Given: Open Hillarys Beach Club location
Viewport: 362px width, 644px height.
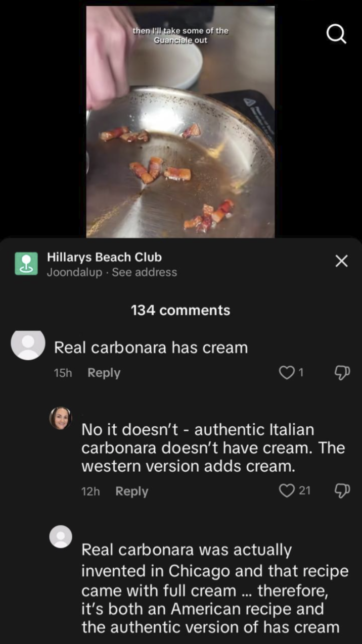Looking at the screenshot, I should tap(104, 257).
